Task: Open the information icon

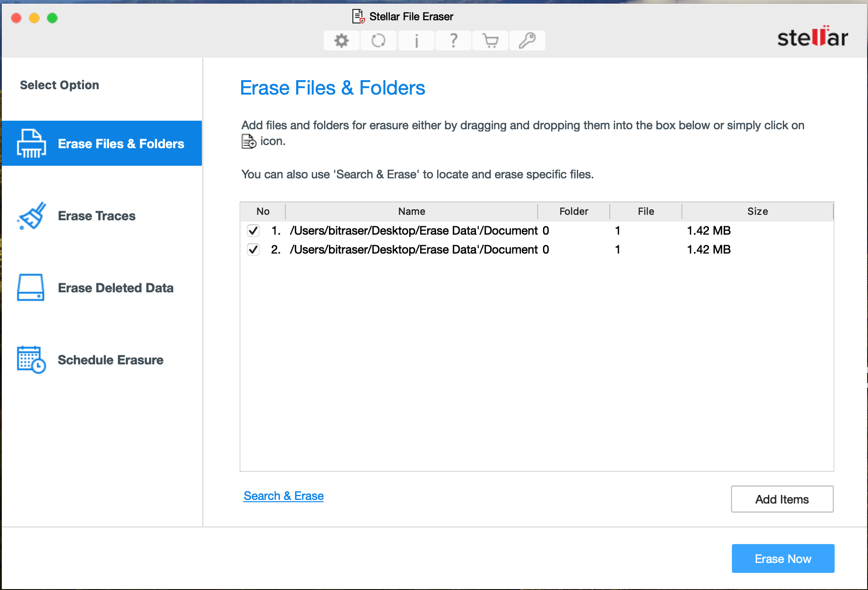Action: (x=416, y=40)
